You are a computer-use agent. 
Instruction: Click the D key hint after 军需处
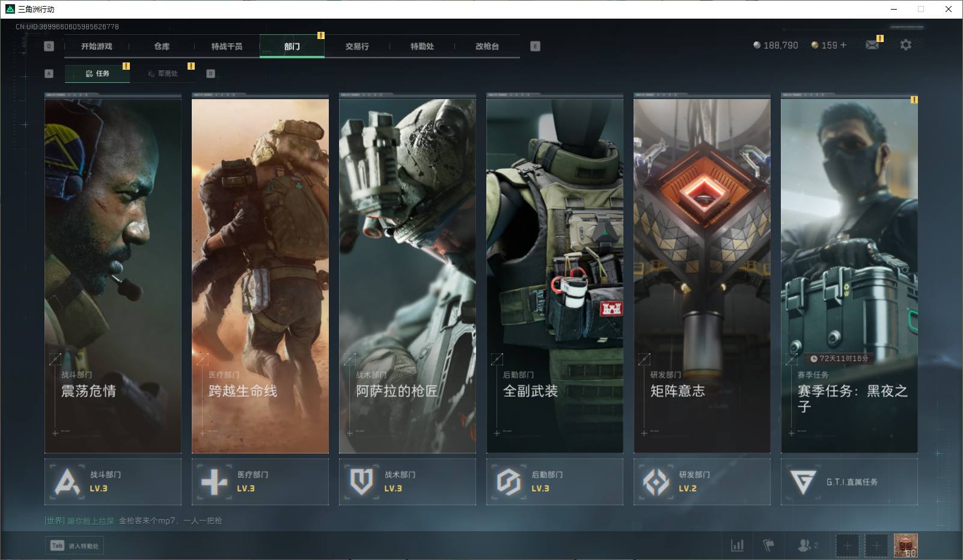coord(210,73)
